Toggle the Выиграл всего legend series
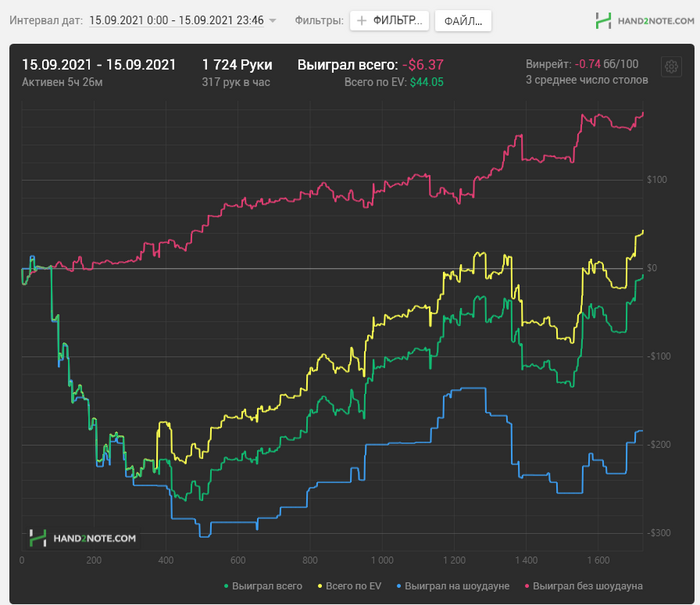 click(x=263, y=586)
